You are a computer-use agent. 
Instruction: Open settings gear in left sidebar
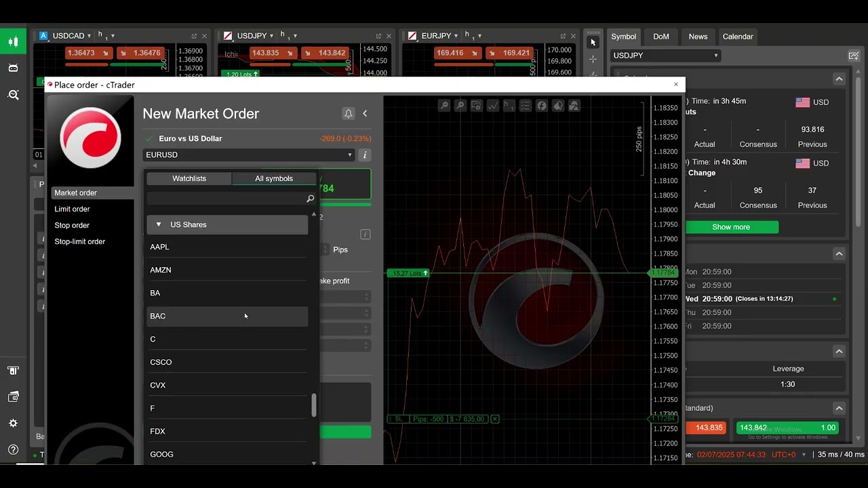pos(13,423)
